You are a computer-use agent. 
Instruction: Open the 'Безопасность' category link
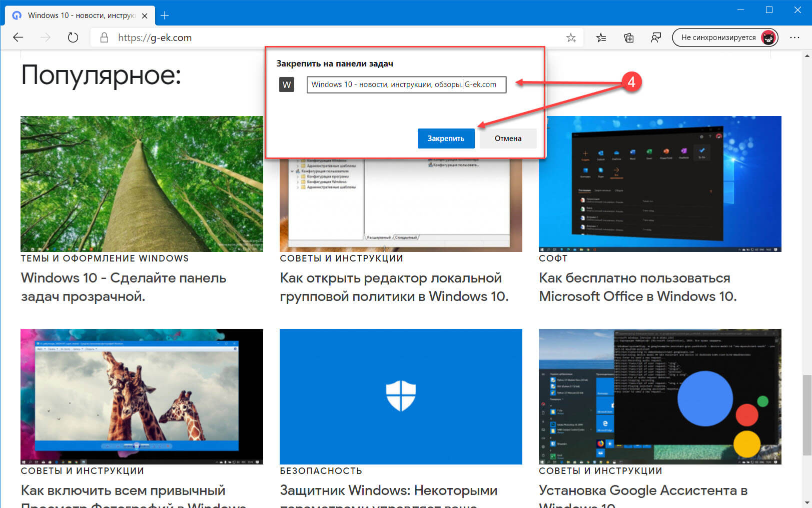click(321, 471)
